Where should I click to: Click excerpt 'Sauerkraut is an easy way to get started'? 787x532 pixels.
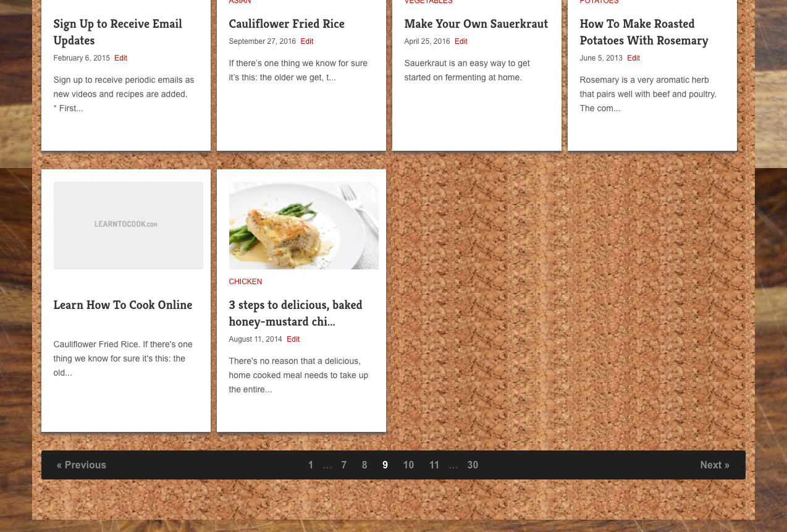[x=467, y=70]
